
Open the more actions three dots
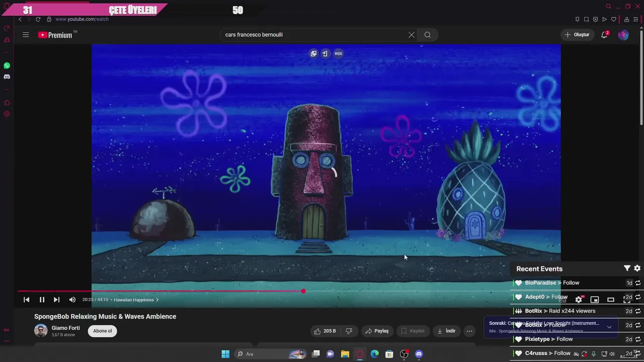tap(469, 331)
